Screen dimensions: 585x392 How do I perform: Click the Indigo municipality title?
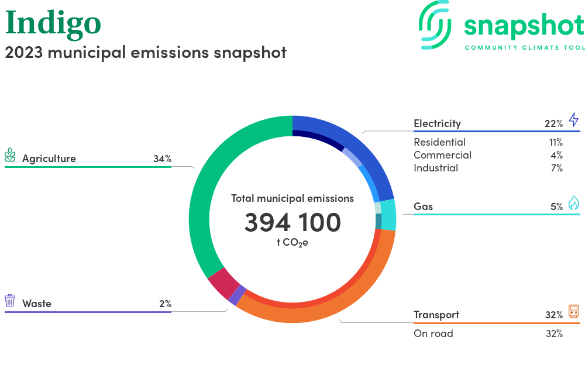53,23
